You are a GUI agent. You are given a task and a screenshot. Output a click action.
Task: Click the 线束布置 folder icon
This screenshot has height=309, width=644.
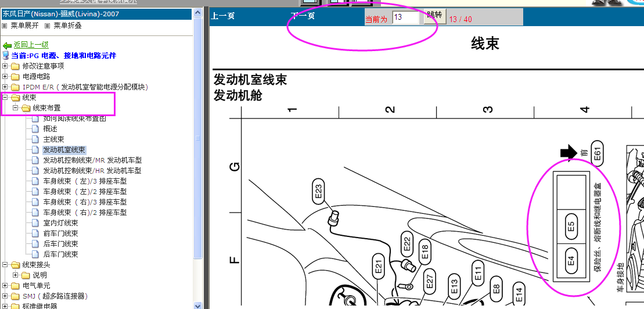(26, 108)
